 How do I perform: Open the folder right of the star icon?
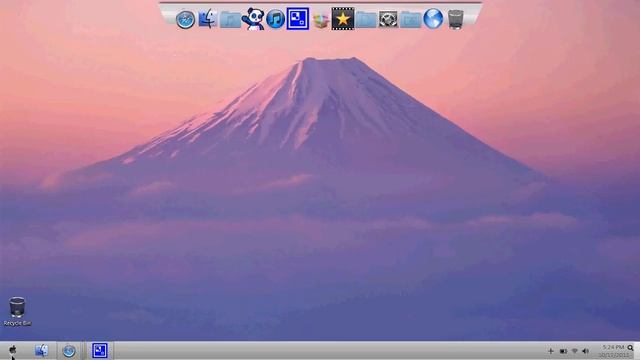click(366, 20)
